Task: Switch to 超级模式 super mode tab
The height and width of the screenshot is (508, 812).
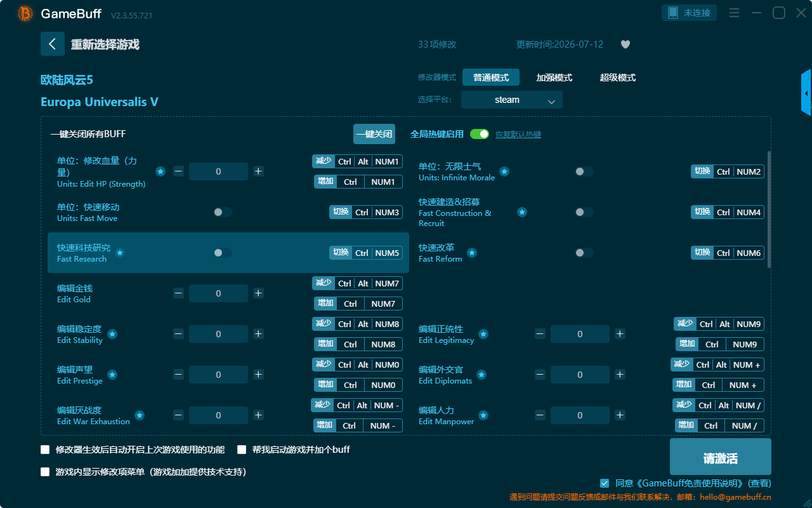Action: pyautogui.click(x=618, y=77)
